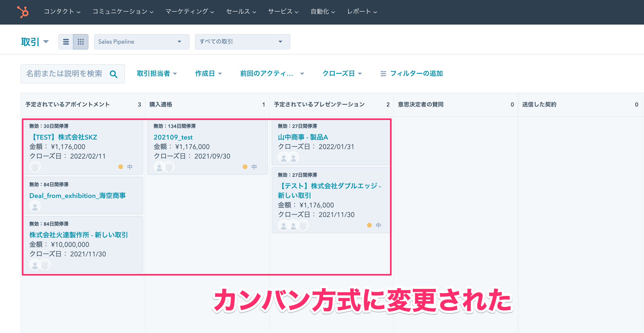Open deal 【TEST】株式会社SKZ
The width and height of the screenshot is (644, 333).
[63, 137]
